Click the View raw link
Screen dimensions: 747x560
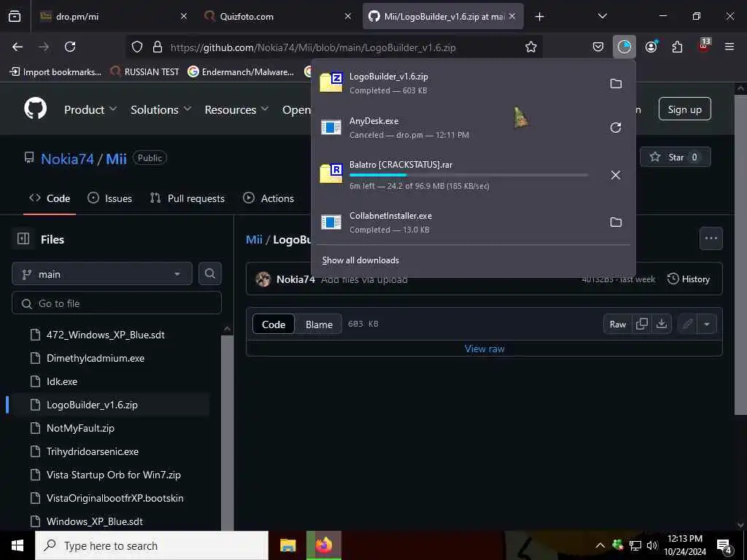tap(484, 349)
